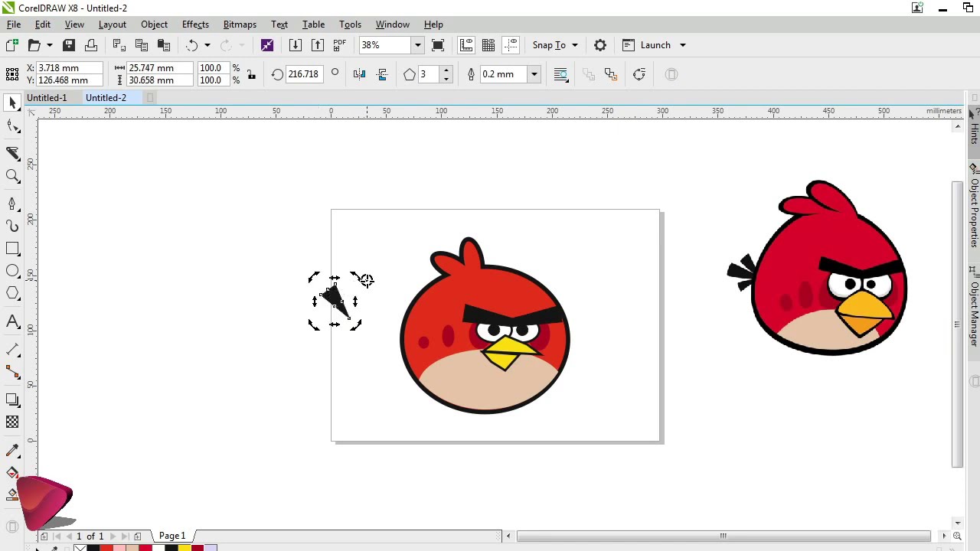Select the Transparency checkerboard tool
The image size is (980, 551).
click(x=12, y=422)
